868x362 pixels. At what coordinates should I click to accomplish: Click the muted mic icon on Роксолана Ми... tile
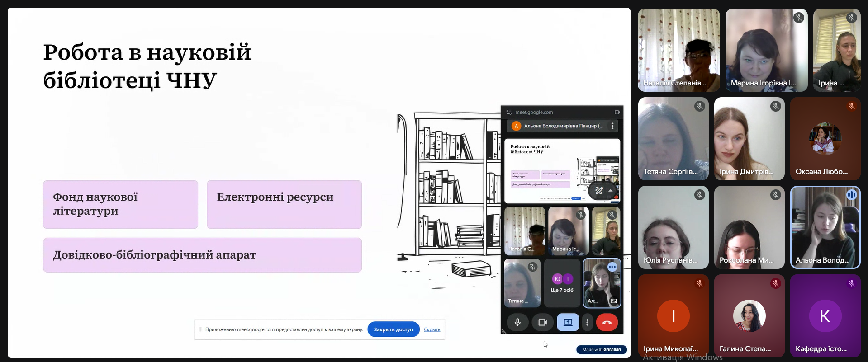pos(776,195)
